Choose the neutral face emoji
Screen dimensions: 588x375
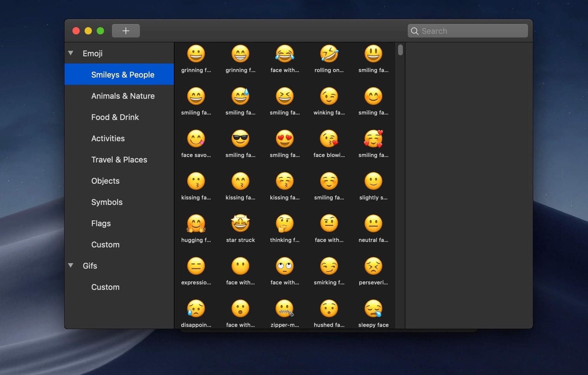click(x=373, y=223)
